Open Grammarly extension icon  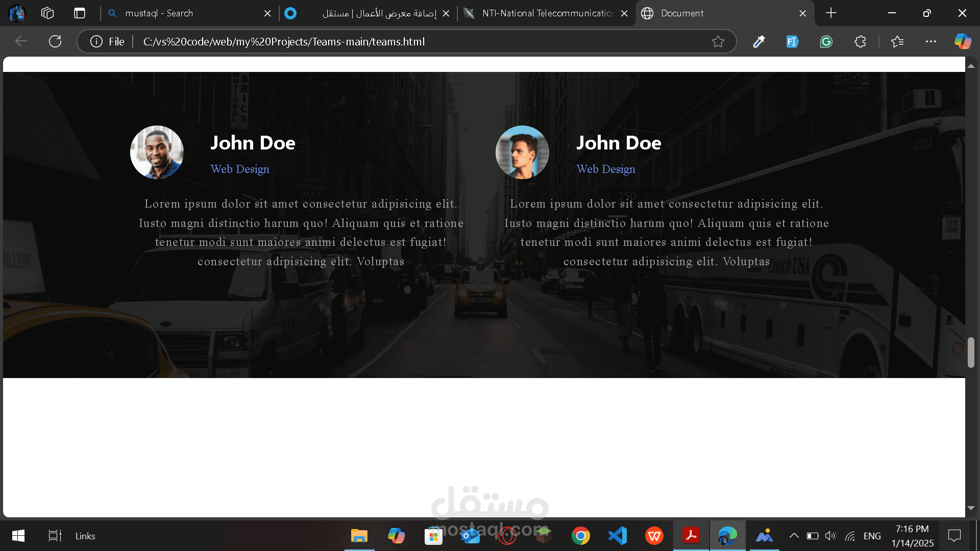pos(826,41)
